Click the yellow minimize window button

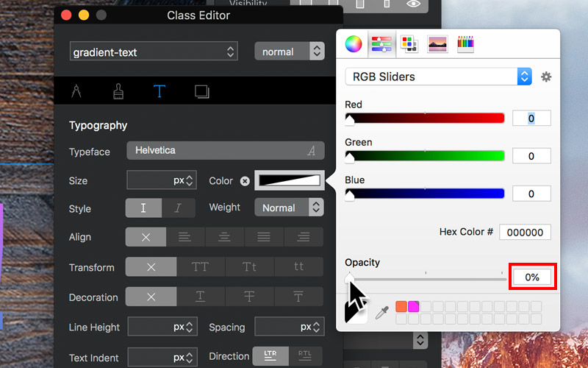(84, 15)
